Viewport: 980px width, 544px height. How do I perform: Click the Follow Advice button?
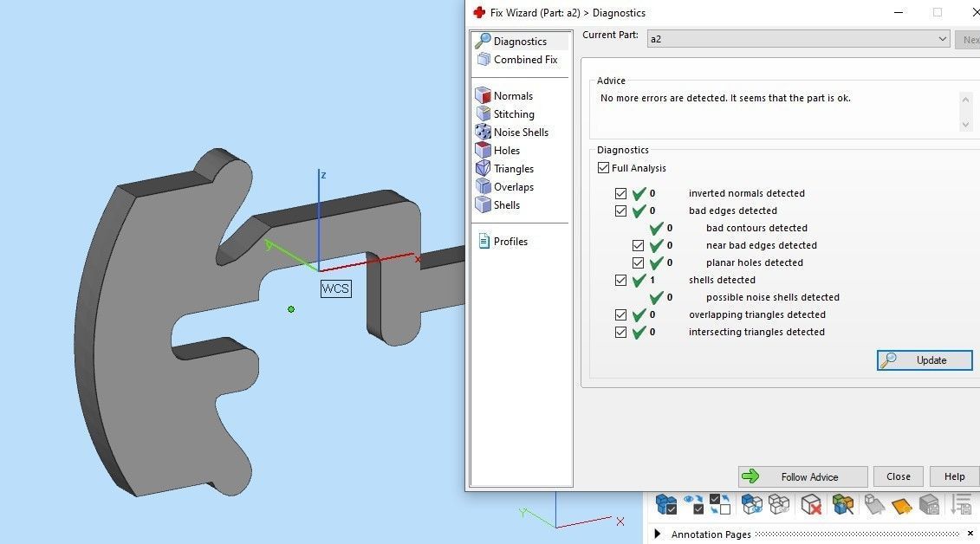[802, 476]
